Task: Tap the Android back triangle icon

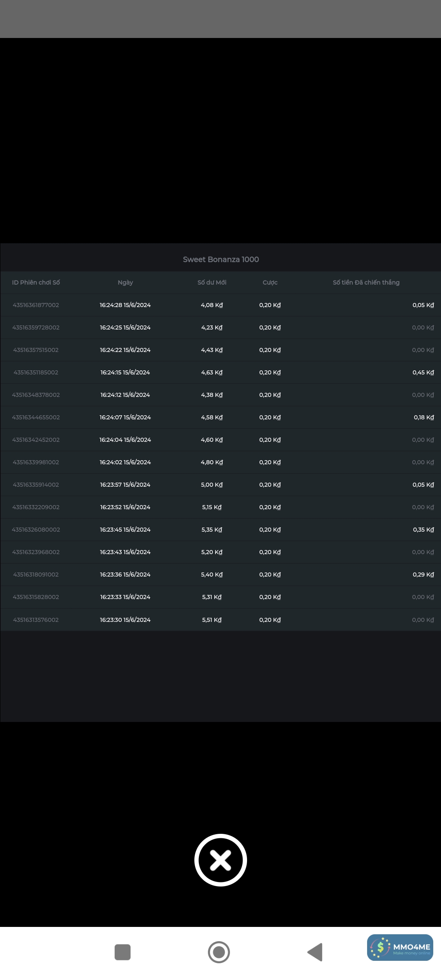Action: [x=315, y=952]
